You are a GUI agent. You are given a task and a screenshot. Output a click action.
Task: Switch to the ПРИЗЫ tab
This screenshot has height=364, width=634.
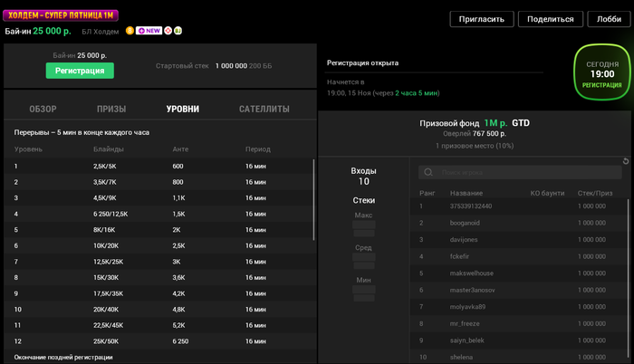point(111,110)
